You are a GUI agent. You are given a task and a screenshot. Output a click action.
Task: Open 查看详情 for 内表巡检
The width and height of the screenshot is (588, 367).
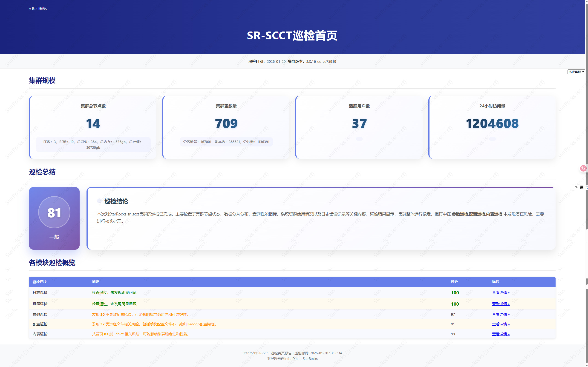(x=501, y=334)
